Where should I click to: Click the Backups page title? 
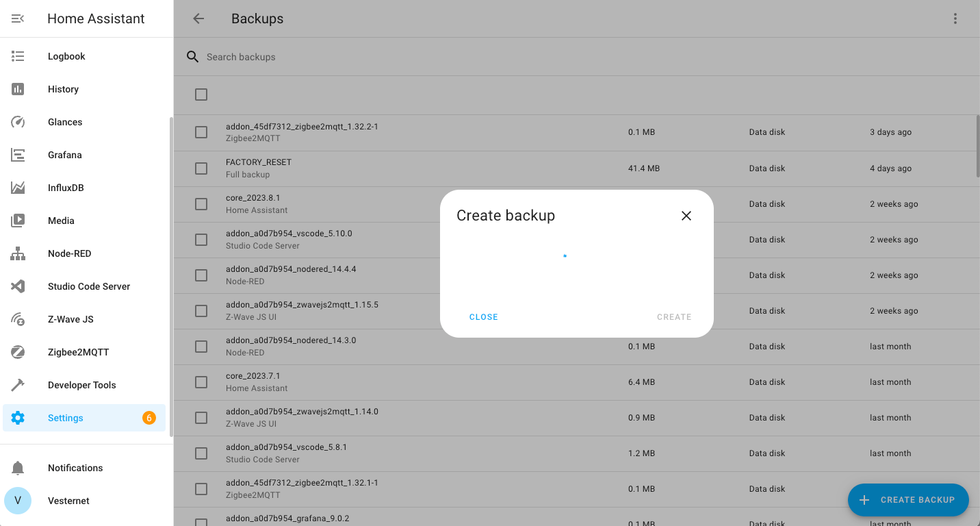coord(257,18)
